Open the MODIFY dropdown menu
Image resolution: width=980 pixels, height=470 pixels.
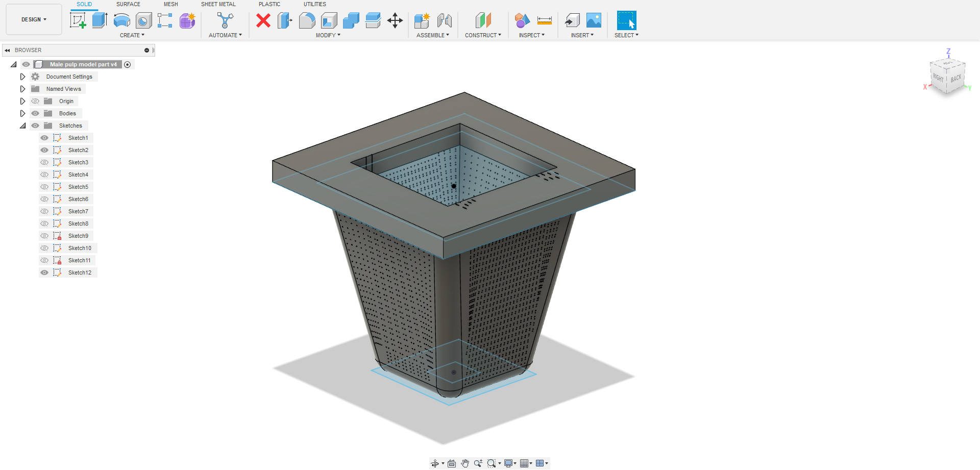328,35
